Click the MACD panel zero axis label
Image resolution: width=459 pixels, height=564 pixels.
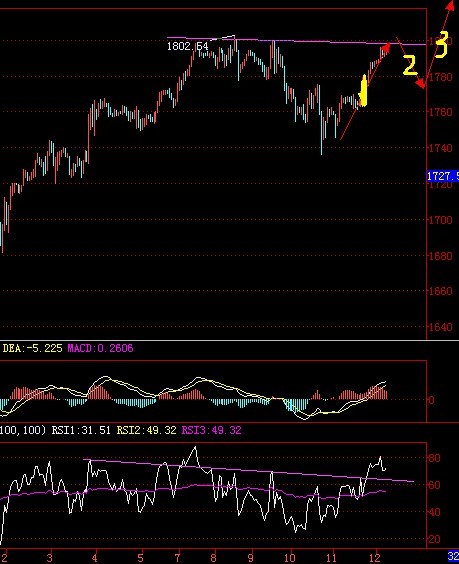coord(432,400)
